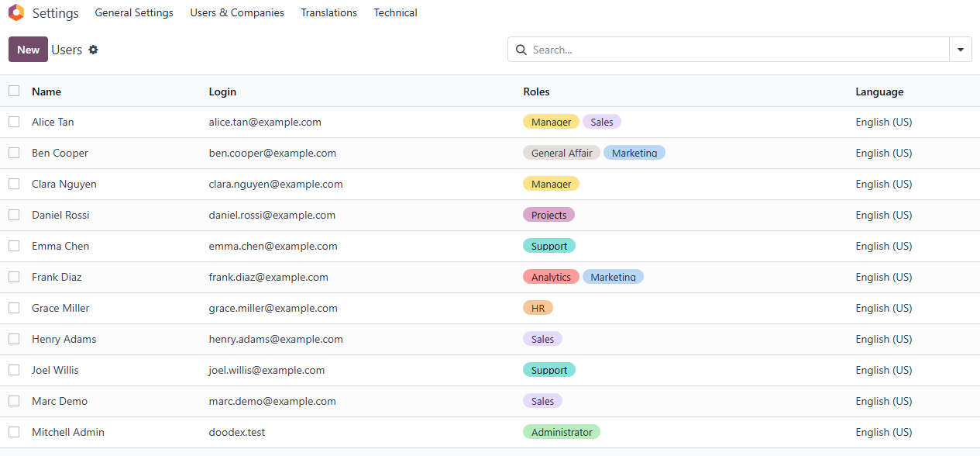The image size is (980, 456).
Task: Open the Alice Tan user record
Action: (x=53, y=122)
